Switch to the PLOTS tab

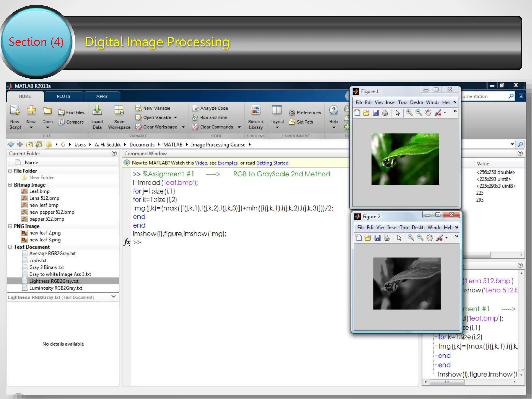[63, 96]
